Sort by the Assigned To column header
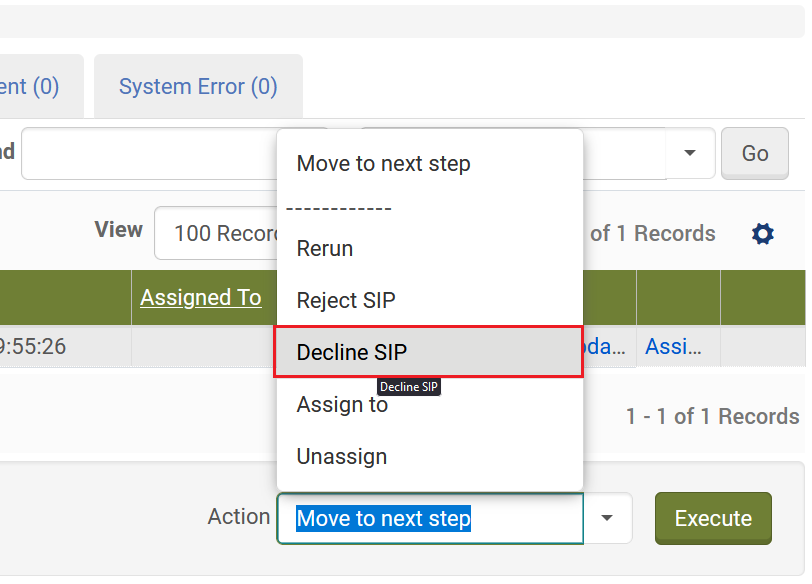The width and height of the screenshot is (812, 584). (201, 297)
